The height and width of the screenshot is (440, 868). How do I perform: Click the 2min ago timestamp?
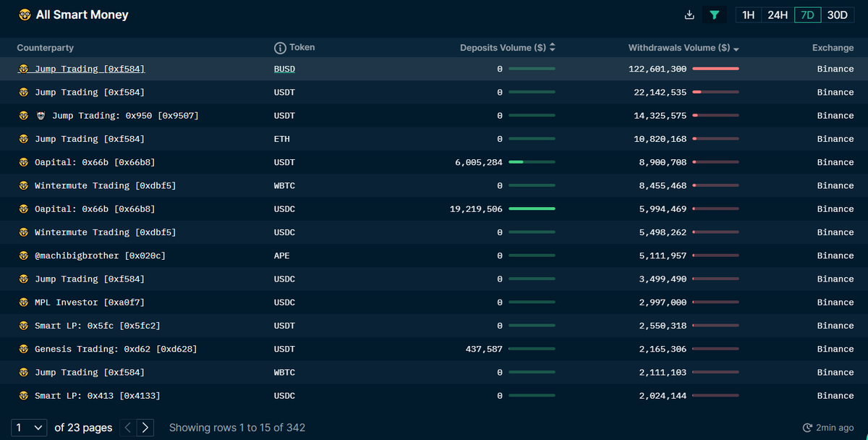(x=835, y=428)
